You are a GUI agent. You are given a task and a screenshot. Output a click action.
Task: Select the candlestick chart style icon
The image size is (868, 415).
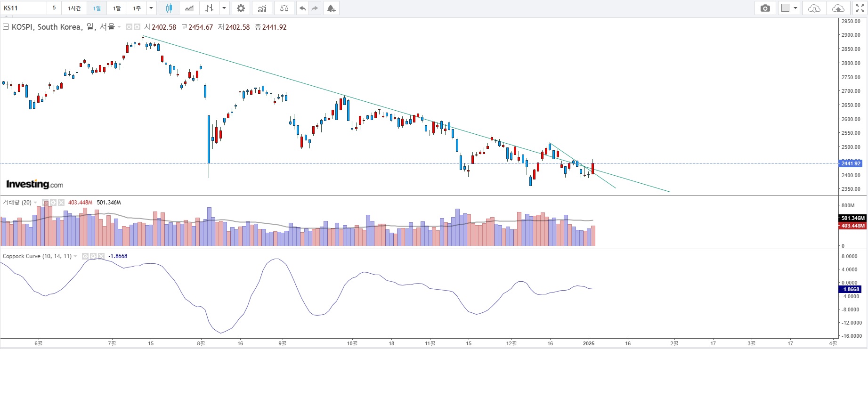coord(169,8)
